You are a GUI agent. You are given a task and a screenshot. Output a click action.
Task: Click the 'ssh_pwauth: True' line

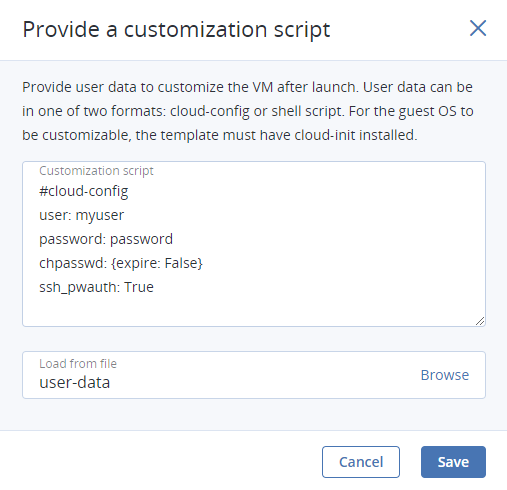pos(96,287)
